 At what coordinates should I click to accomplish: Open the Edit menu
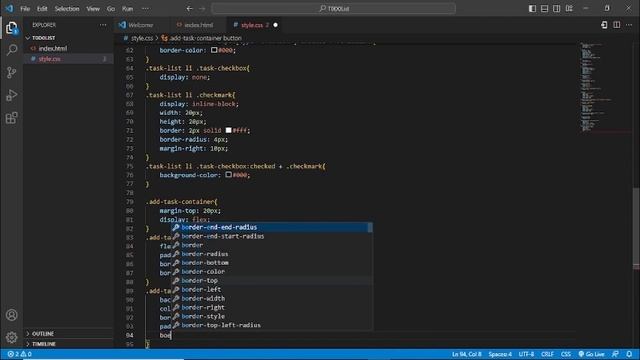42,8
